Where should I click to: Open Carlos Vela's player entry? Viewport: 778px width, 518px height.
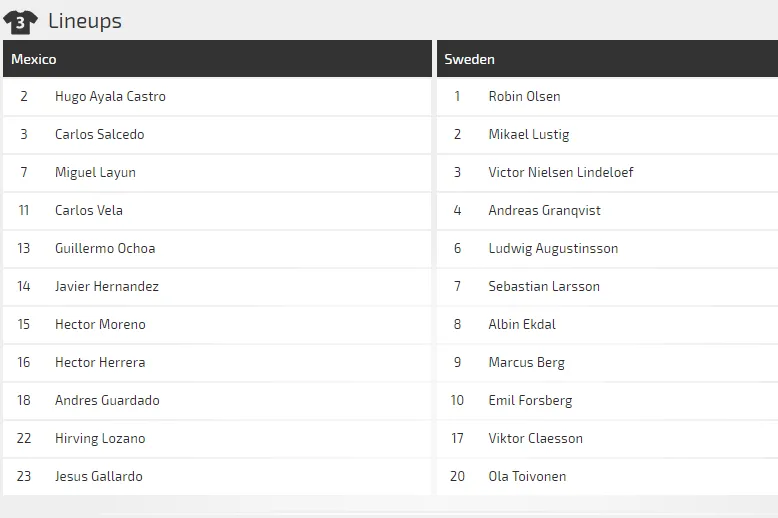[x=89, y=211]
